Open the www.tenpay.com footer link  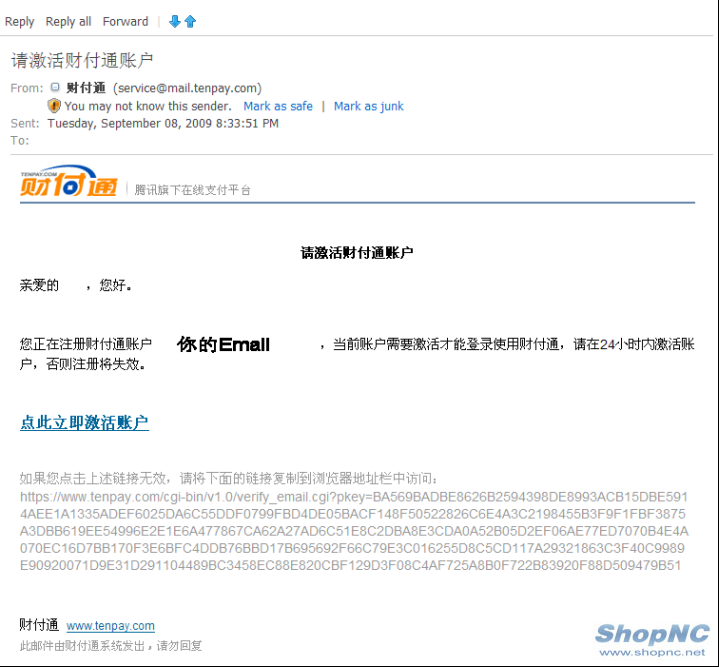point(111,626)
